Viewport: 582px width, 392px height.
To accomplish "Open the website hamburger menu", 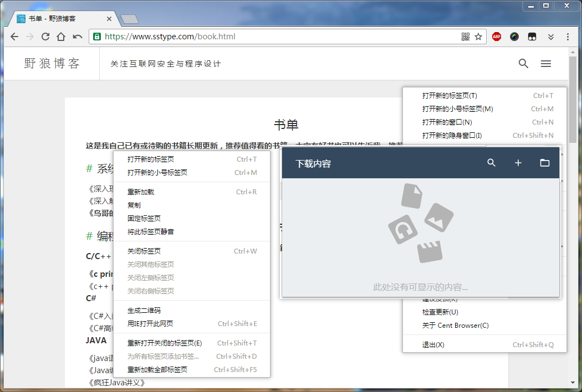I will click(546, 63).
